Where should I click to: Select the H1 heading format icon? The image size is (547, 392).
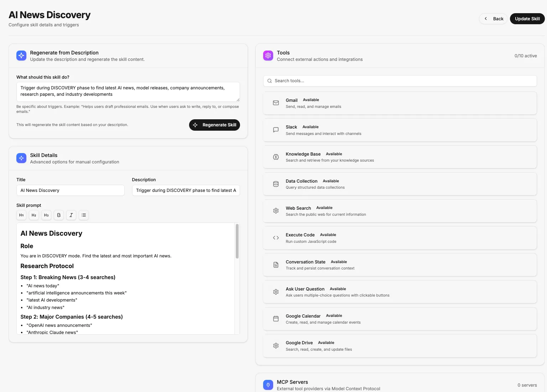pos(21,215)
